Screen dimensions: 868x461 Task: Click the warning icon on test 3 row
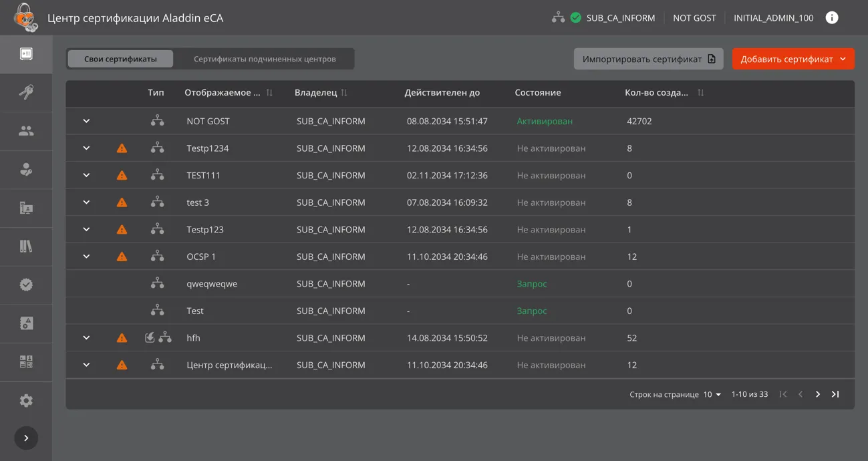click(122, 202)
